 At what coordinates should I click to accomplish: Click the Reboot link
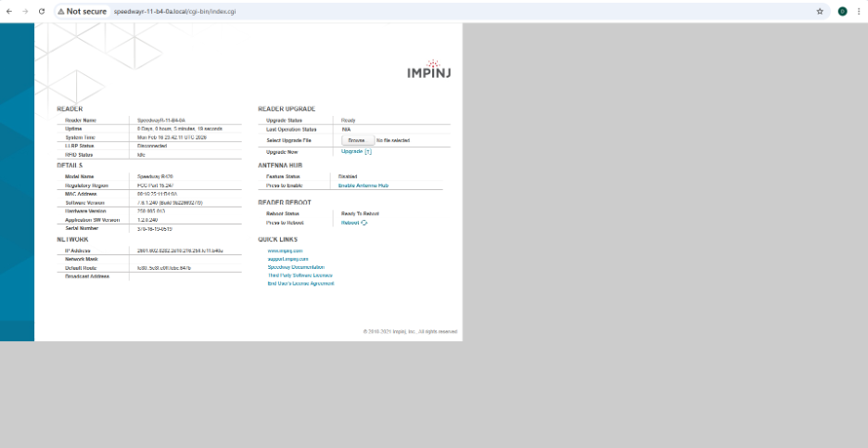pyautogui.click(x=350, y=223)
